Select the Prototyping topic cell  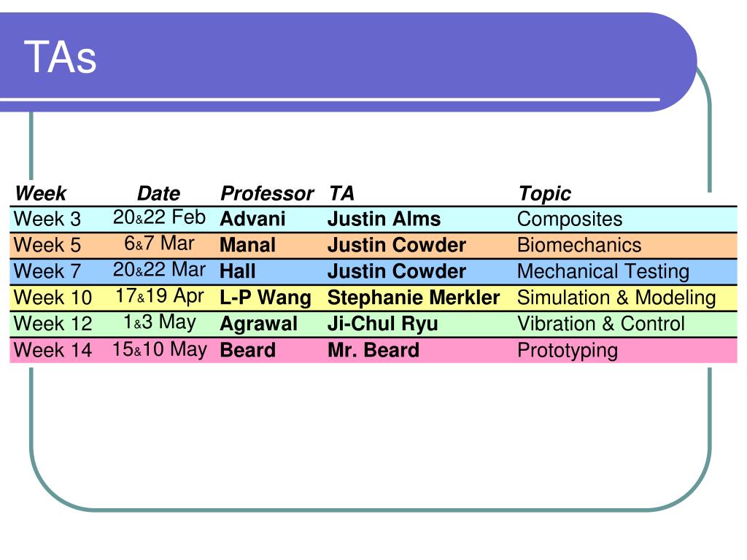point(568,351)
